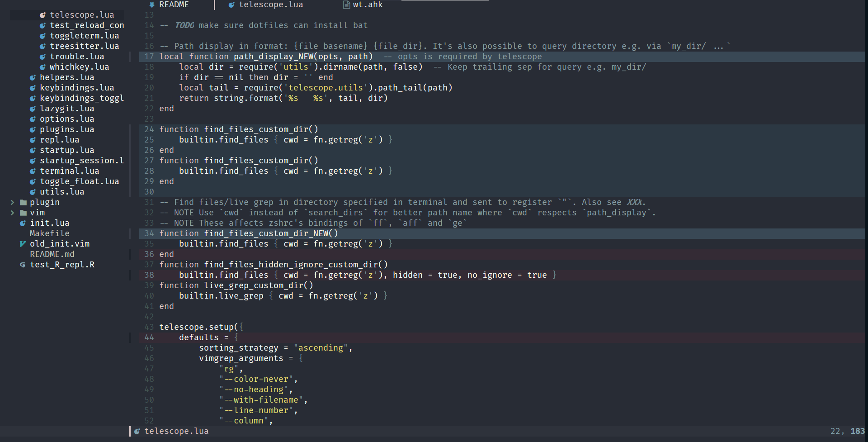Open startup_session.l file in tree
This screenshot has height=442, width=868.
click(82, 161)
